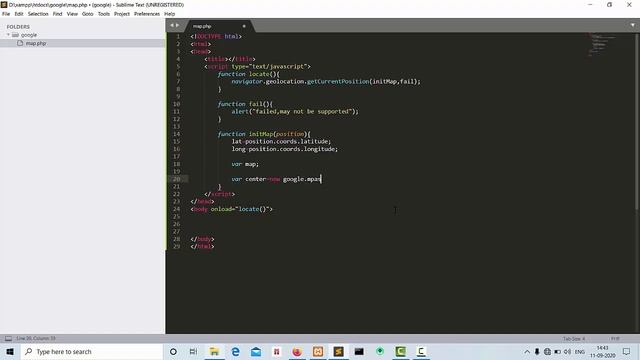Click the navigator.geolocation code line
The image size is (640, 360).
tap(326, 82)
